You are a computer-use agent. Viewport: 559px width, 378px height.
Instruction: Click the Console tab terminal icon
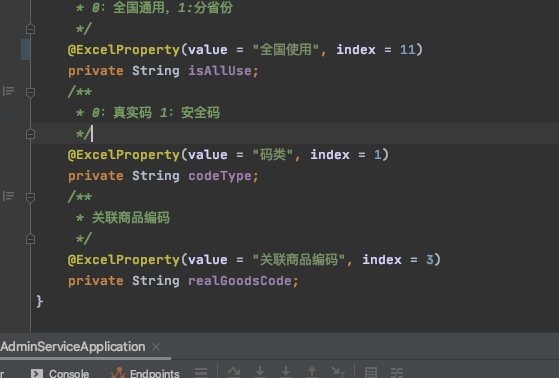(x=37, y=373)
